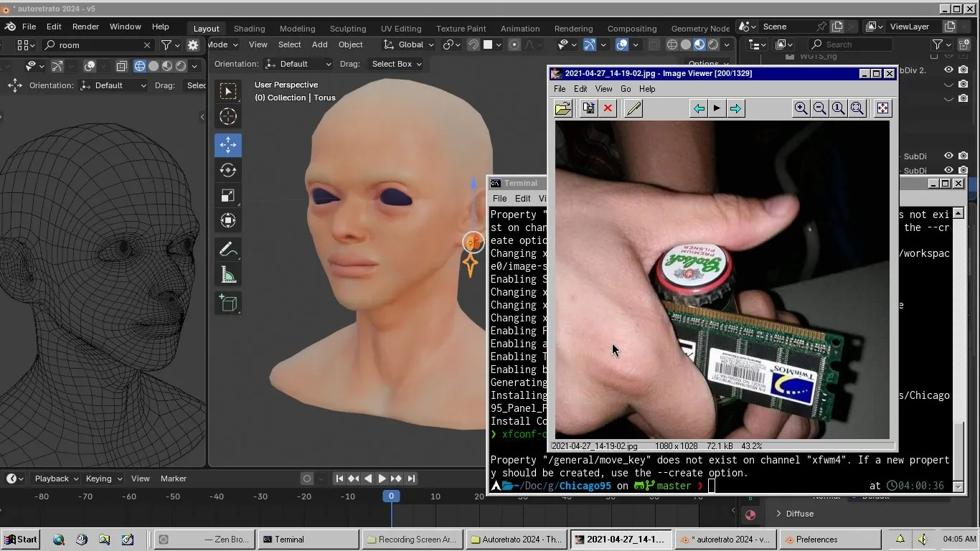Open the Render menu in Blender

(85, 27)
